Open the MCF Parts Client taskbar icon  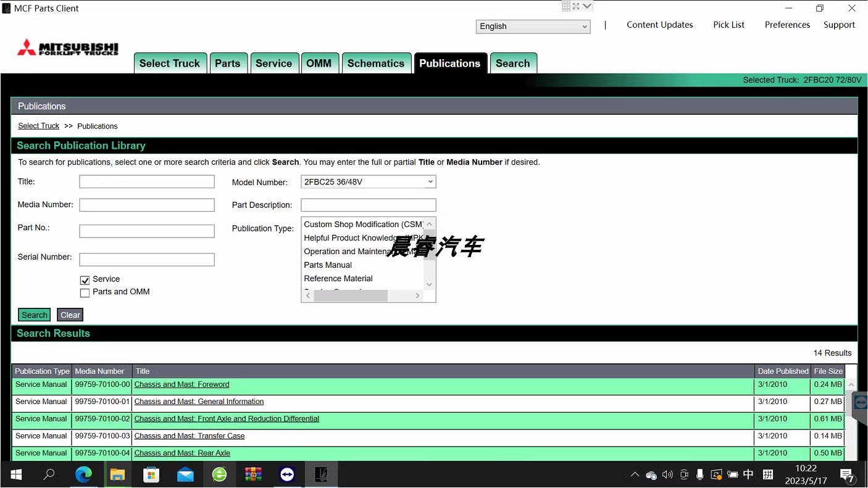[x=321, y=474]
